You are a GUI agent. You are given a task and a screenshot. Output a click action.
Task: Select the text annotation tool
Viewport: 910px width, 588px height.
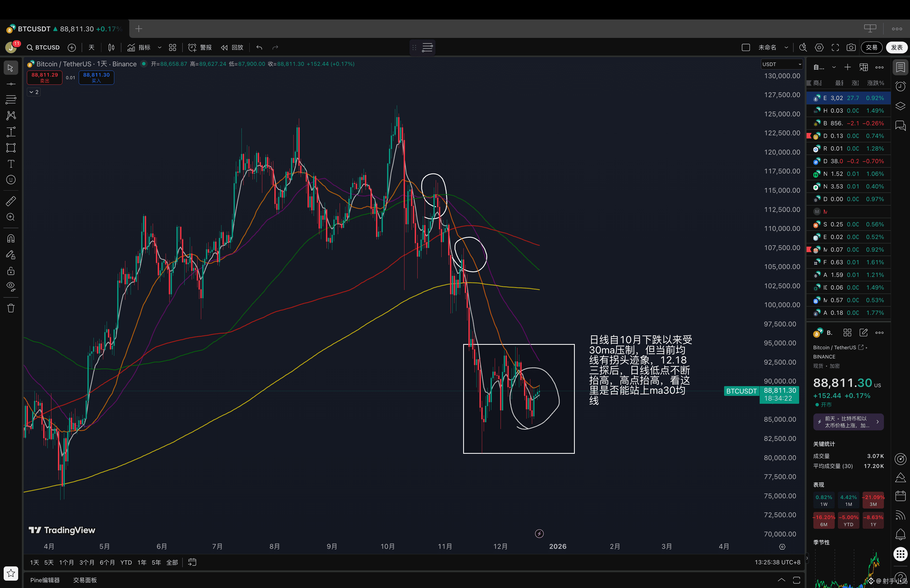coord(11,164)
